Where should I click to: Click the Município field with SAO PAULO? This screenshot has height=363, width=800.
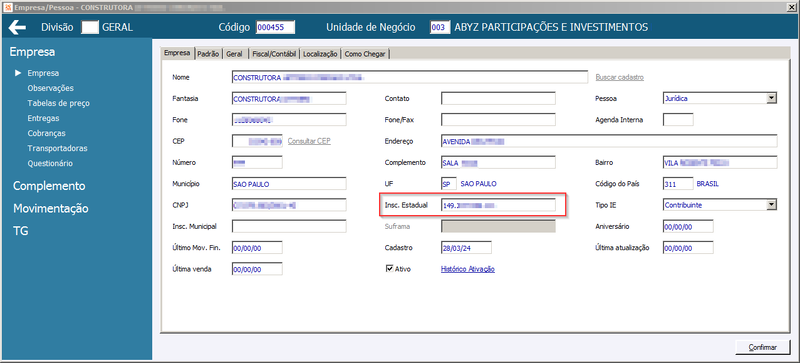[289, 184]
